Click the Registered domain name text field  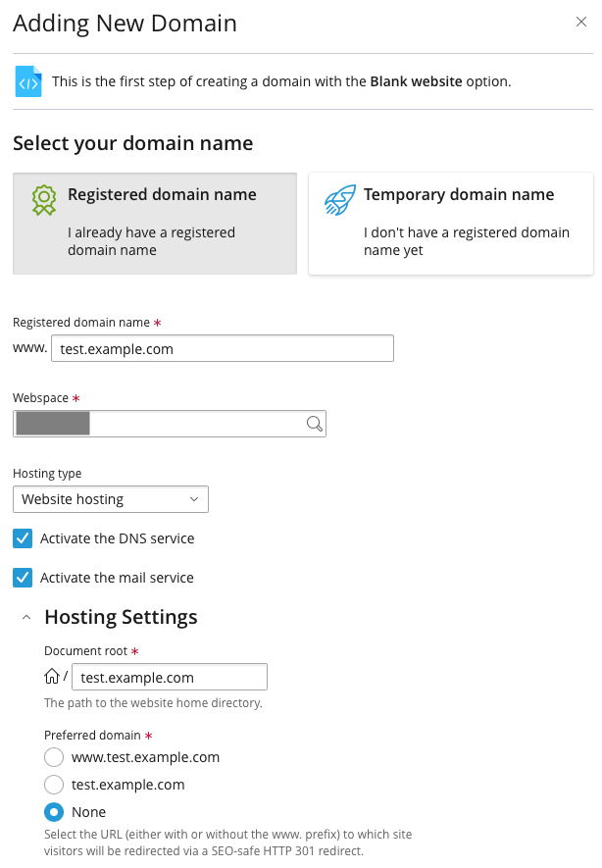tap(223, 348)
